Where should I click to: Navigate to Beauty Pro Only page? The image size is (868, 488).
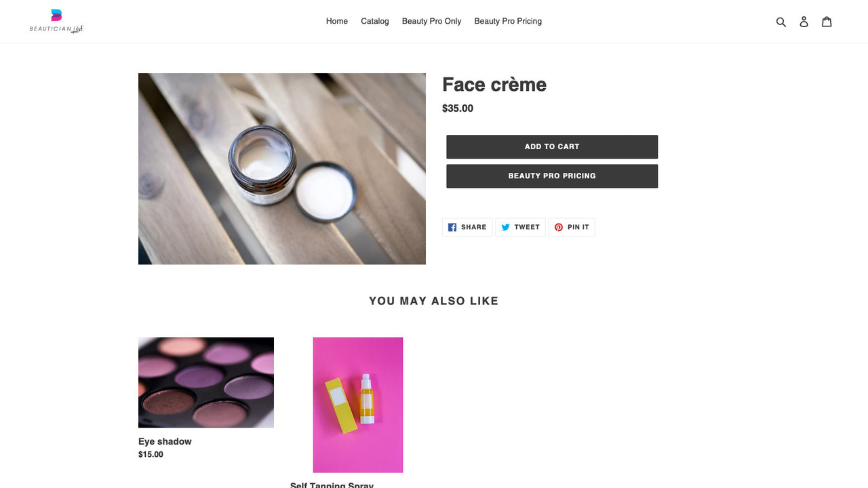[431, 21]
